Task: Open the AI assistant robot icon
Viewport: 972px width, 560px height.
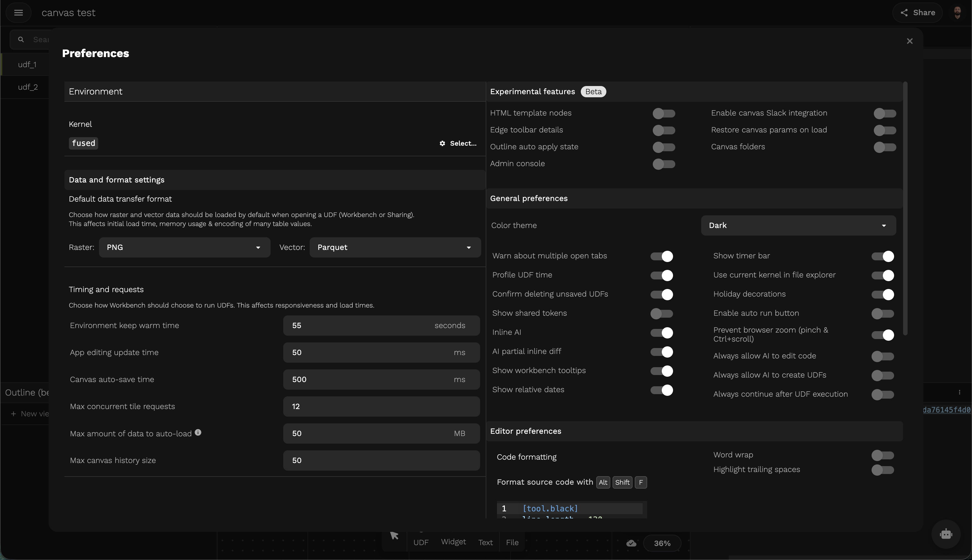Action: [x=946, y=534]
